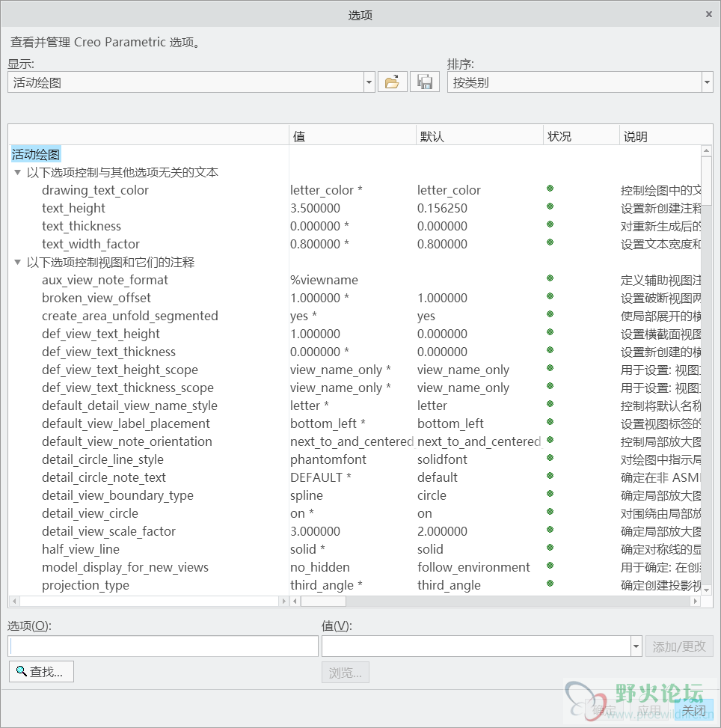Click the 关闭 button

[693, 710]
